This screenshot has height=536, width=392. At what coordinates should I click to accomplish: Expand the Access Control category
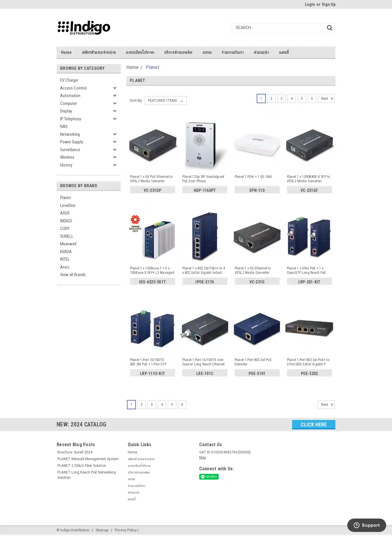pyautogui.click(x=115, y=88)
